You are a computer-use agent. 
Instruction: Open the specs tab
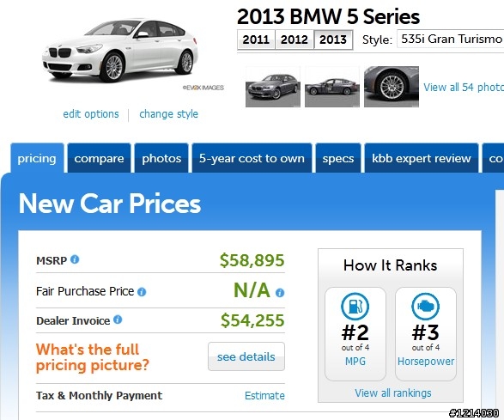click(x=338, y=158)
